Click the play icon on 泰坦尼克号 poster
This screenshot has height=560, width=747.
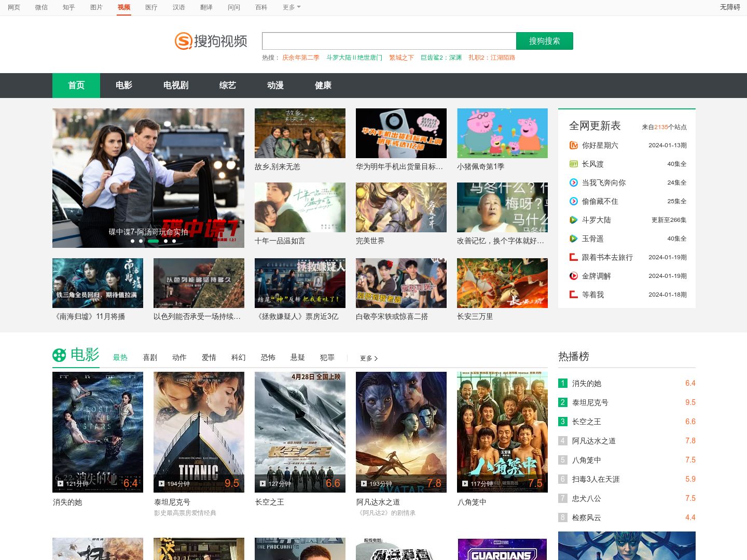tap(161, 484)
